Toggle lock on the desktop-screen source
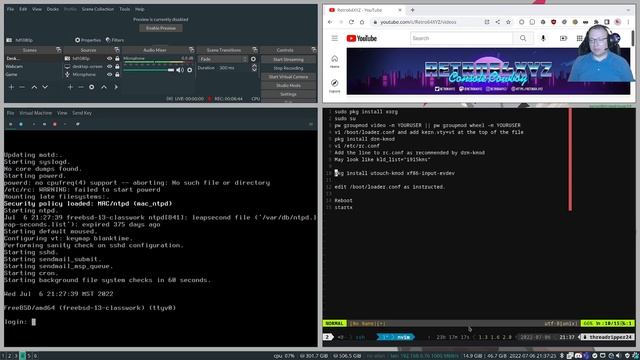Image resolution: width=640 pixels, height=360 pixels. click(118, 67)
